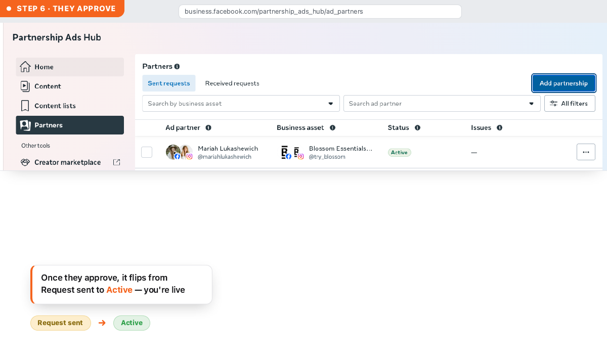Click the browser address bar URL
This screenshot has width=607, height=364.
click(x=320, y=11)
